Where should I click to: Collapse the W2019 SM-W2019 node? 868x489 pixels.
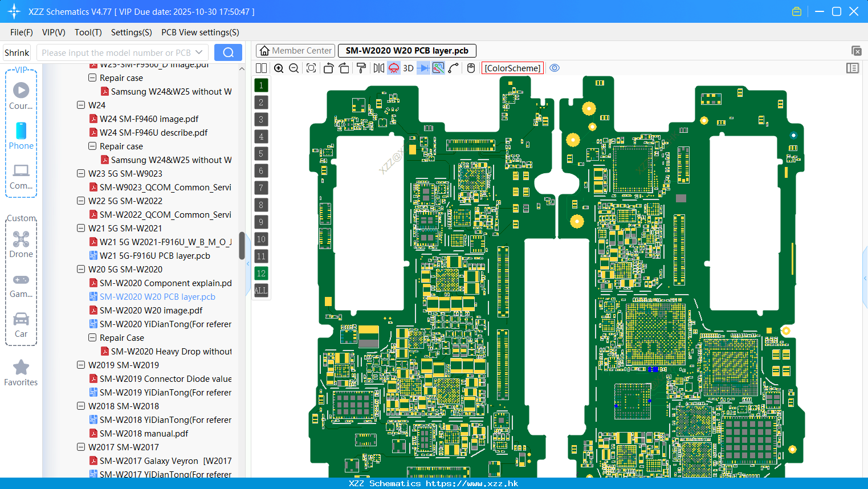coord(81,365)
